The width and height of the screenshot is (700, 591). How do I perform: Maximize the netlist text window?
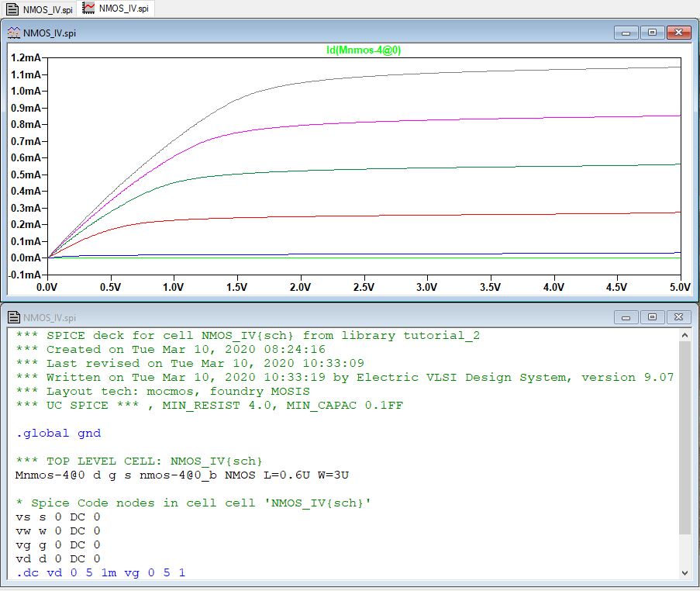point(652,317)
